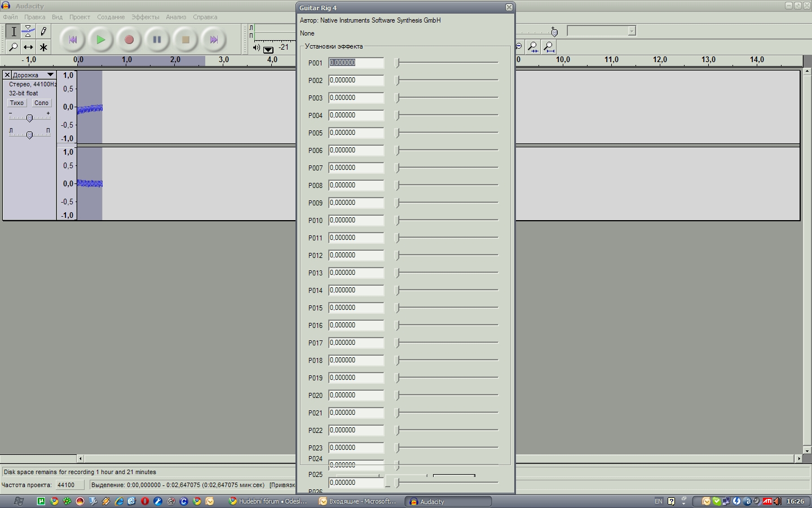Viewport: 812px width, 508px height.
Task: Select the Multi-tool asterisk icon
Action: tap(43, 47)
